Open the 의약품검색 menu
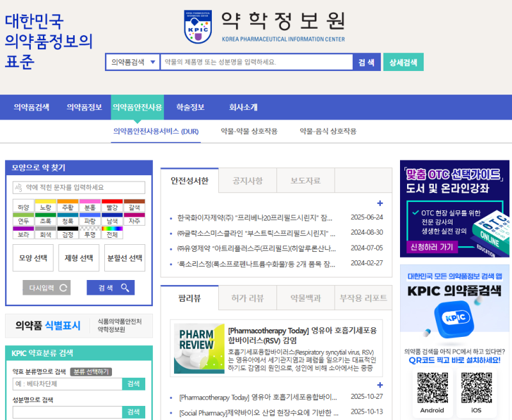The image size is (512, 420). pyautogui.click(x=31, y=107)
